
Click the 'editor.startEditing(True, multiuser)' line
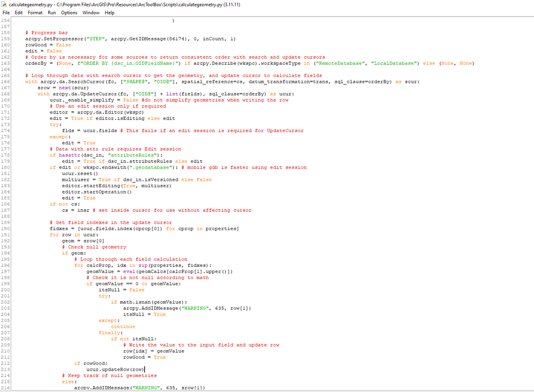[117, 186]
